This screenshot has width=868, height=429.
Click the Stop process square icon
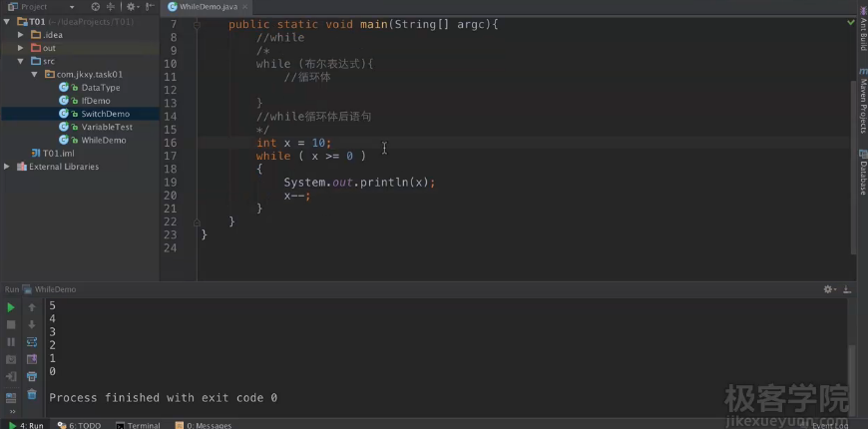(11, 324)
